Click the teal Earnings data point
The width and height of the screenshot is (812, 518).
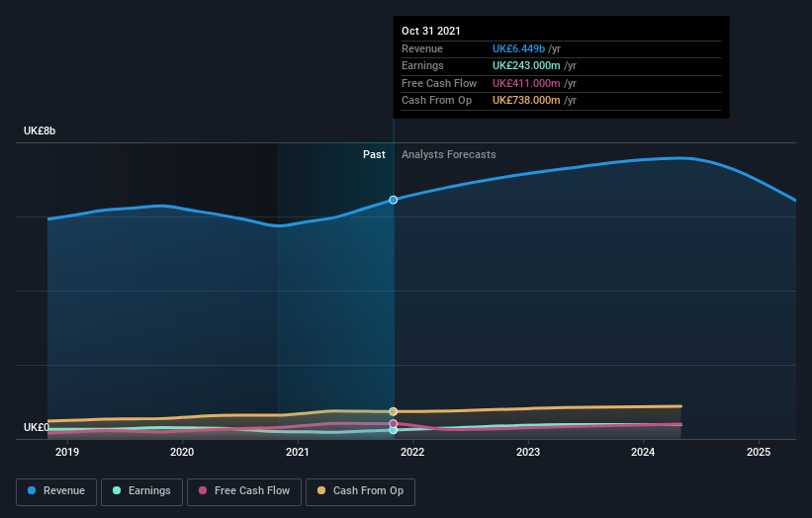coord(393,430)
